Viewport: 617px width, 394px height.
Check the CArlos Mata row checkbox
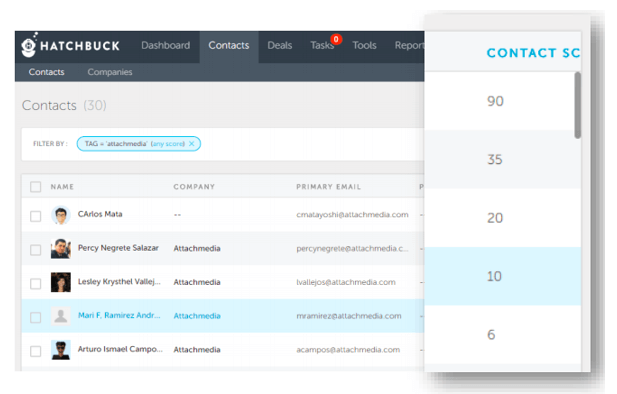35,216
